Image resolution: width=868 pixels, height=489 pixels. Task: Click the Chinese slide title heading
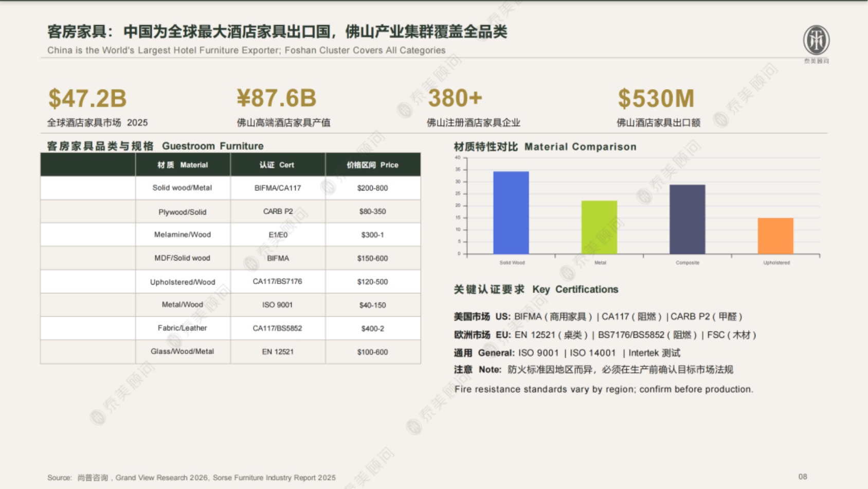(x=277, y=32)
